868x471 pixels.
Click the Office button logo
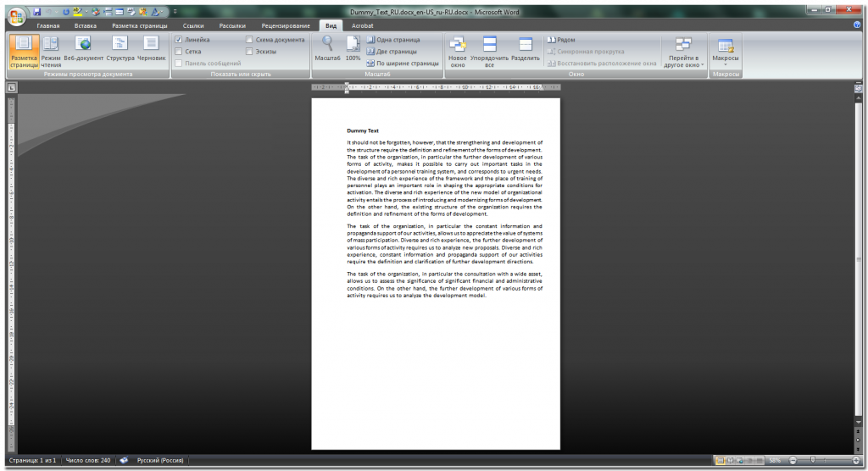16,16
